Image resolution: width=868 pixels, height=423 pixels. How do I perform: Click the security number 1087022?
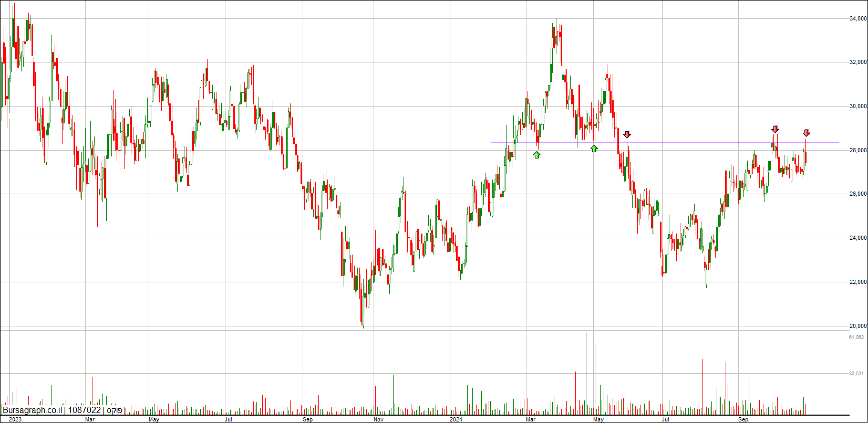pos(84,410)
